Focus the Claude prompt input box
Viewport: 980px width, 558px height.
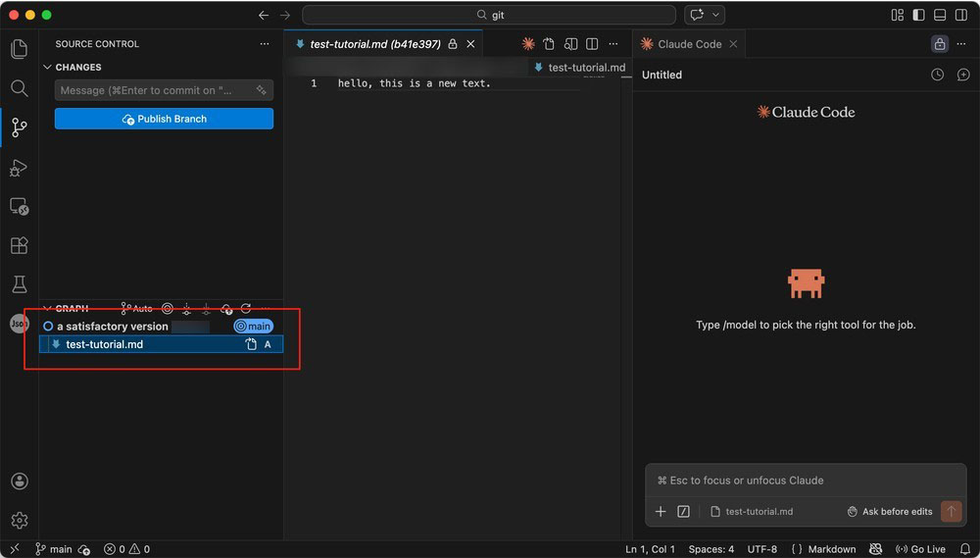[x=806, y=481]
